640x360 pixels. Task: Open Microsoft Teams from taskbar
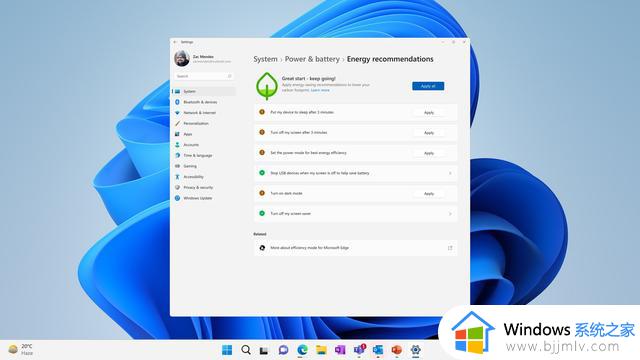(359, 350)
